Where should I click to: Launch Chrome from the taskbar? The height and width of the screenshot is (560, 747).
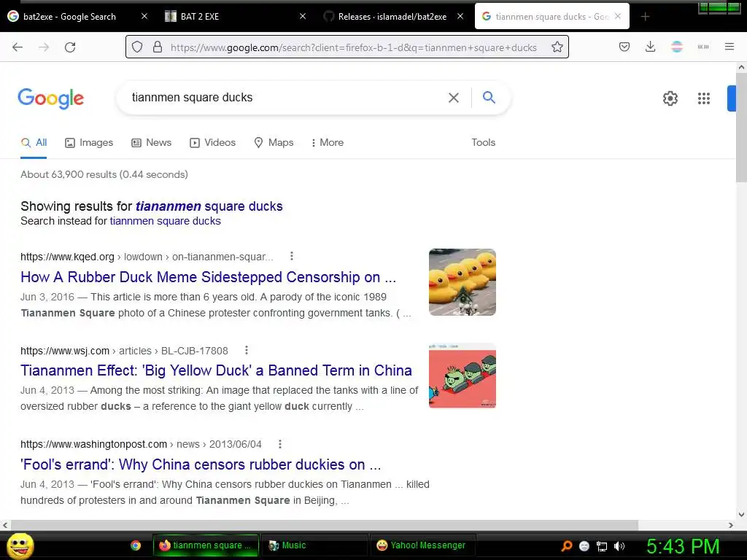(x=136, y=545)
